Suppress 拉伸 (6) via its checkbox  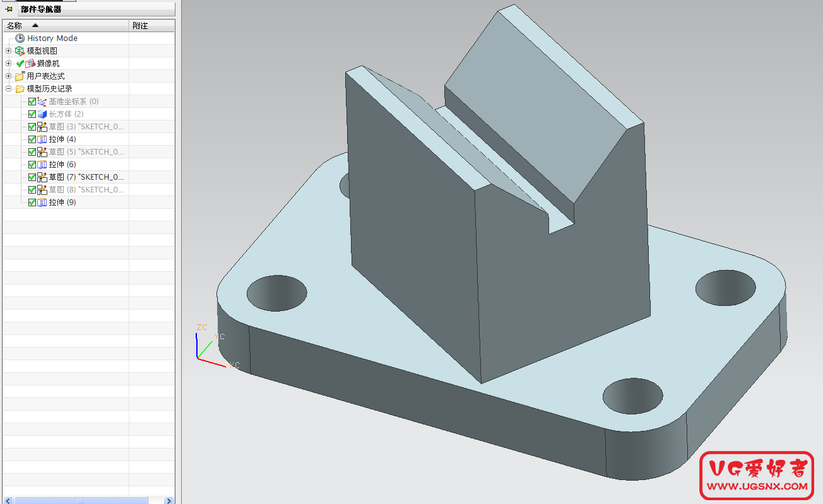pos(32,165)
